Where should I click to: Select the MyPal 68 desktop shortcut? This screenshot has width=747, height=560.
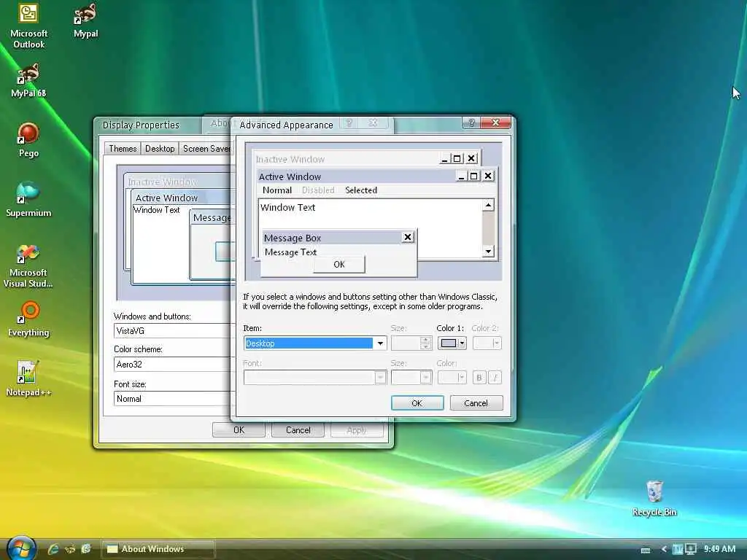28,80
